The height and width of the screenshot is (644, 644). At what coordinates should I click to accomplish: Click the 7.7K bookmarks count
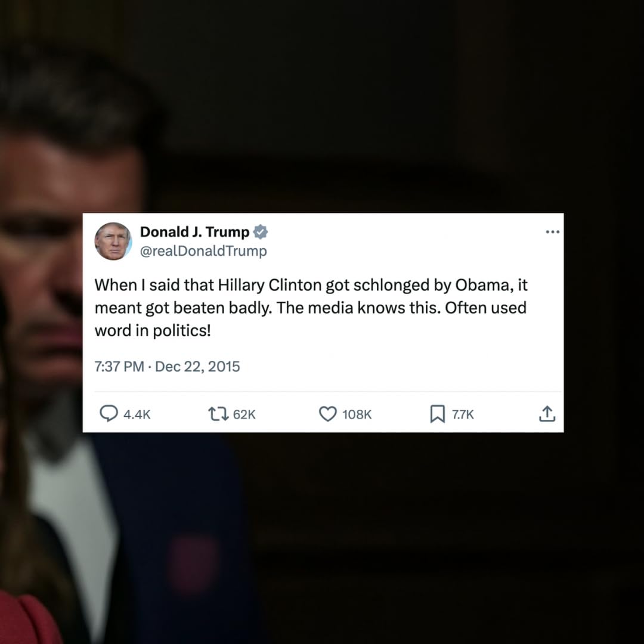[x=463, y=415]
